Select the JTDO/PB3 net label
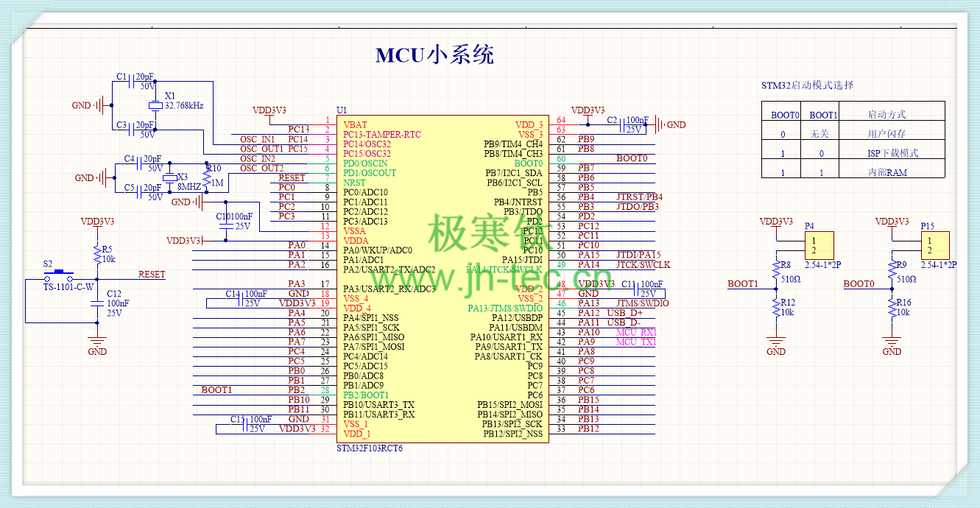The image size is (980, 508). pyautogui.click(x=637, y=206)
